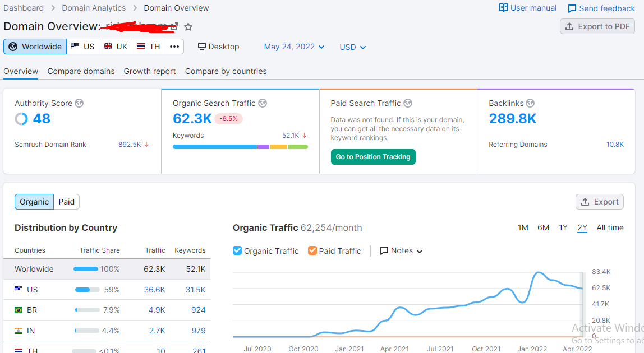
Task: Select the Worldwide database button
Action: pos(35,47)
